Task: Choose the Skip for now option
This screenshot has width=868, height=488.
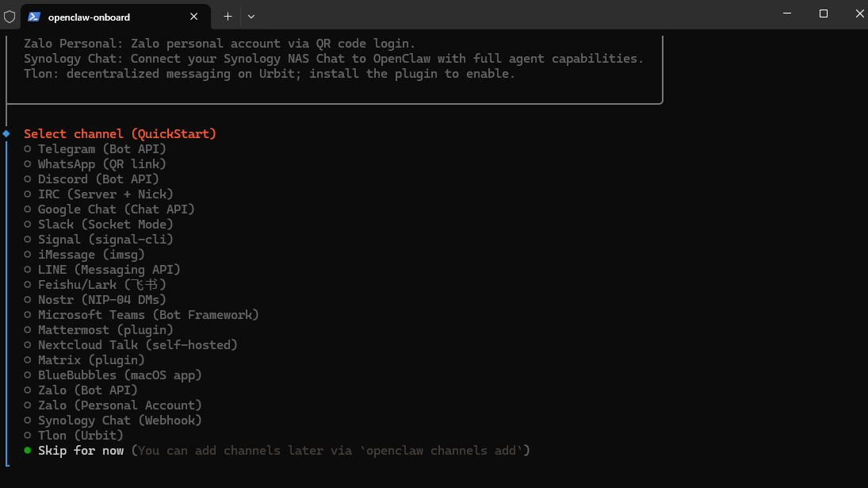Action: (80, 451)
